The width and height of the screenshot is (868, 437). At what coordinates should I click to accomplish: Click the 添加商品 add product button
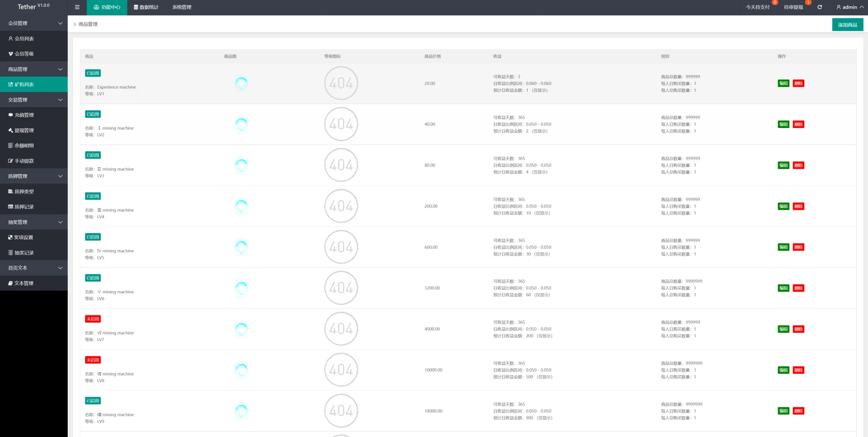[x=847, y=25]
